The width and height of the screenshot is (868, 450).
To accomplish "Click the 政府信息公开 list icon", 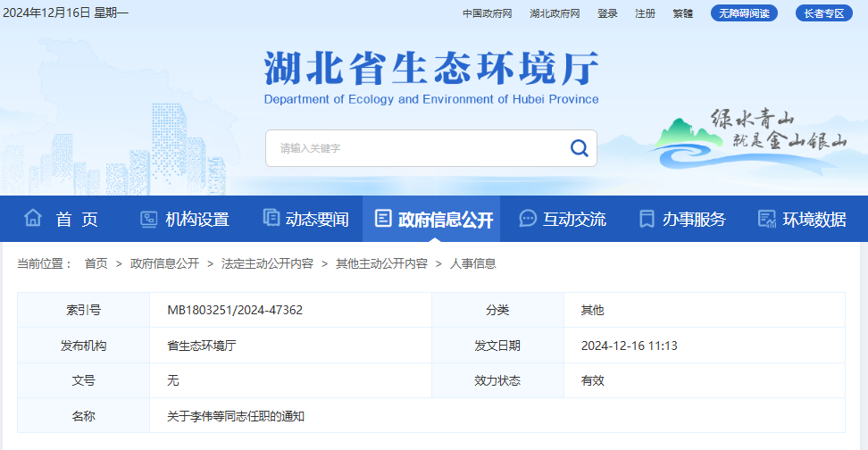I will click(x=383, y=219).
